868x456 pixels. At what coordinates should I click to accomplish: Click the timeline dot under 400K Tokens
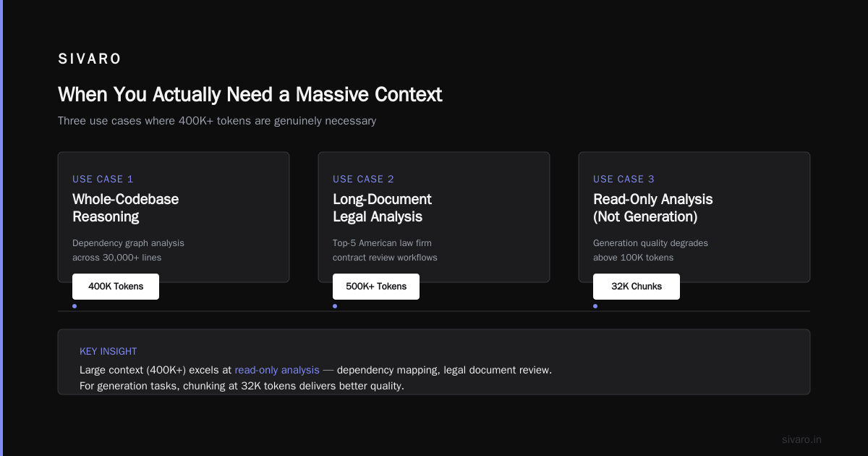[75, 306]
